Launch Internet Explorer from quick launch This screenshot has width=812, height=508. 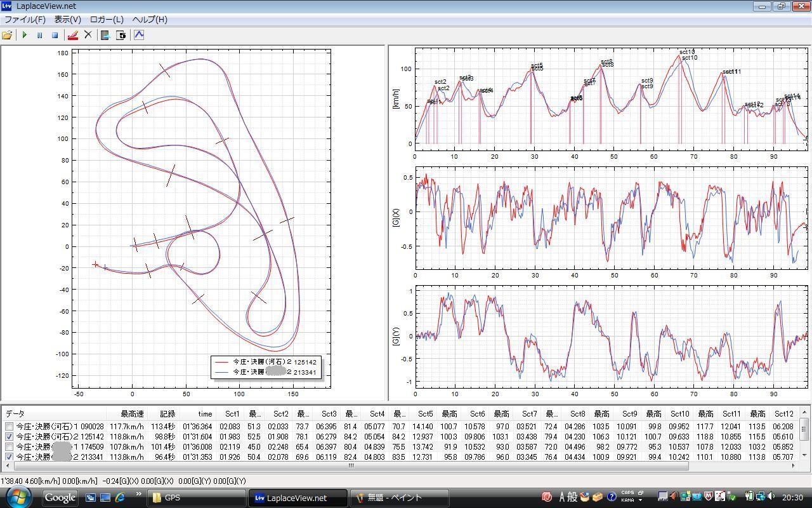[119, 498]
